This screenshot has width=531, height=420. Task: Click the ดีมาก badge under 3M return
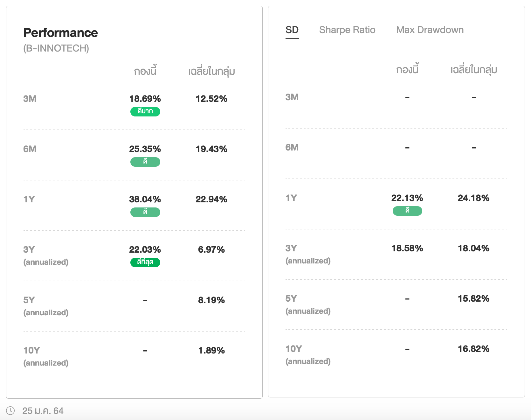(x=145, y=111)
